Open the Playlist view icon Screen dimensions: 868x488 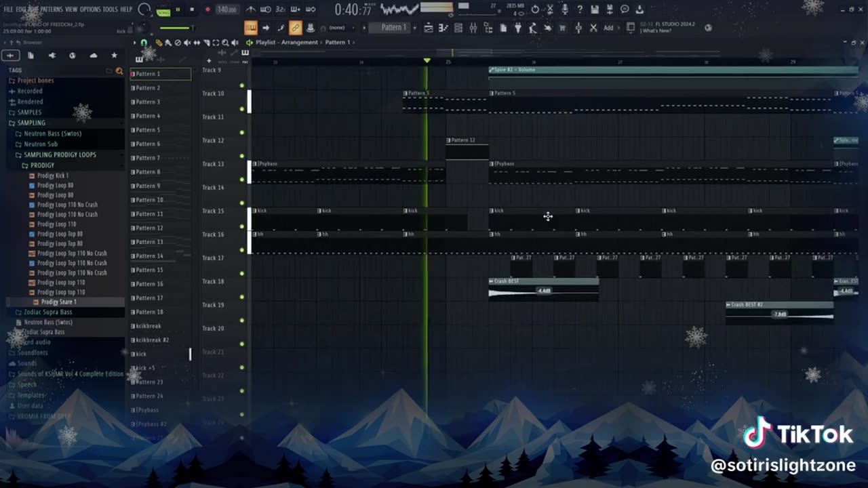point(428,28)
